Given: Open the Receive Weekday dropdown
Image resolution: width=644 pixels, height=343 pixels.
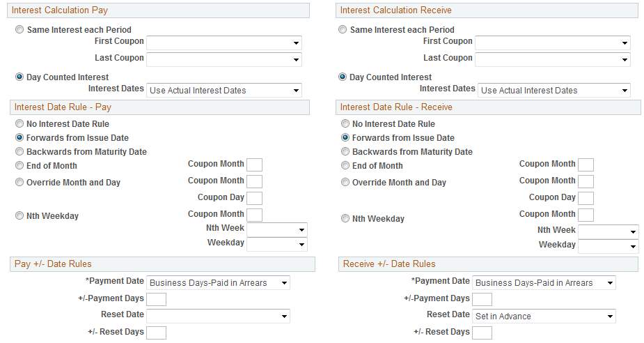Looking at the screenshot, I should pyautogui.click(x=608, y=247).
